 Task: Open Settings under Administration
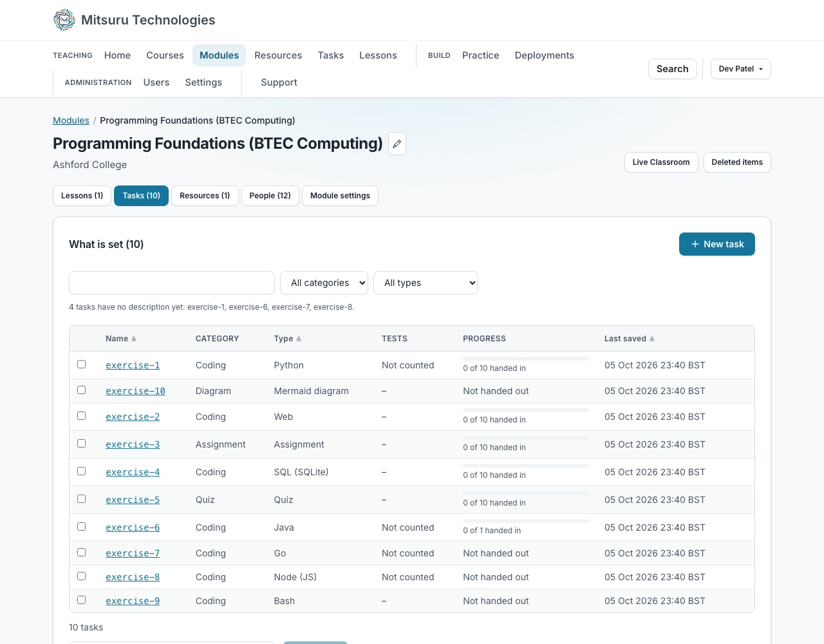(x=203, y=82)
